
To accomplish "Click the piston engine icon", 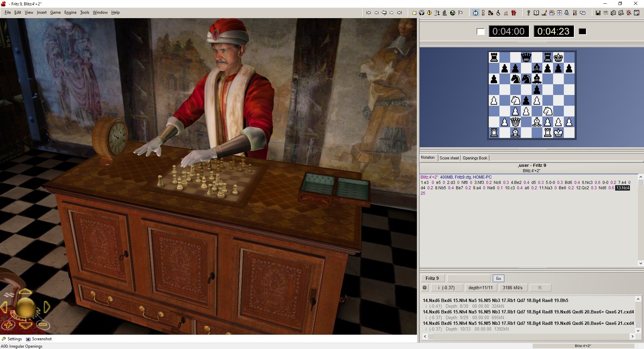I will pos(529,13).
